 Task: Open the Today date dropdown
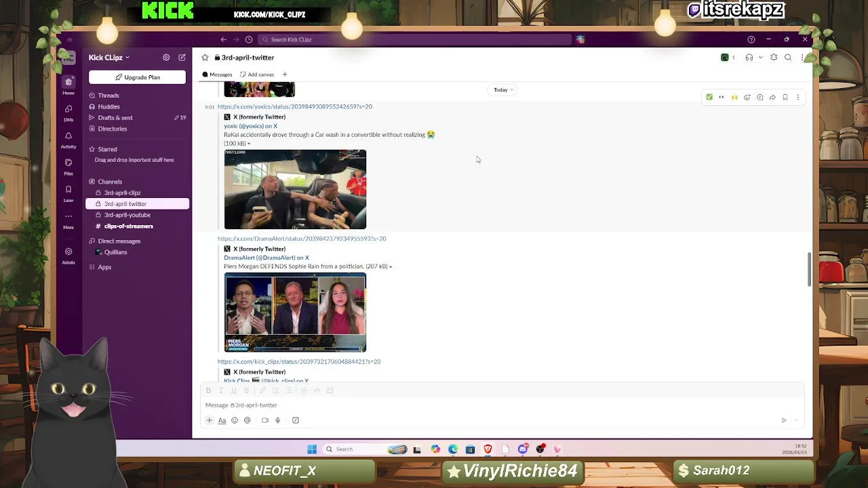pos(503,89)
